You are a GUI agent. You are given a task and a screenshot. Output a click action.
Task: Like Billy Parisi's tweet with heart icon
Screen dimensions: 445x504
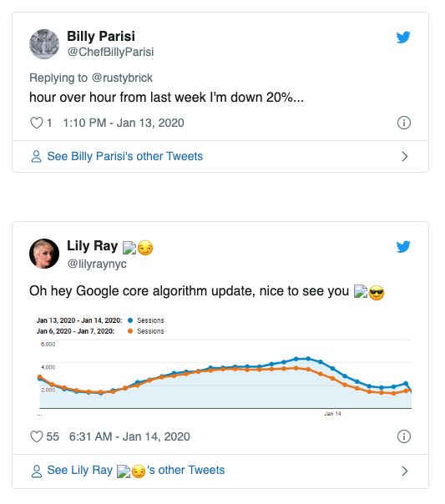(x=37, y=123)
